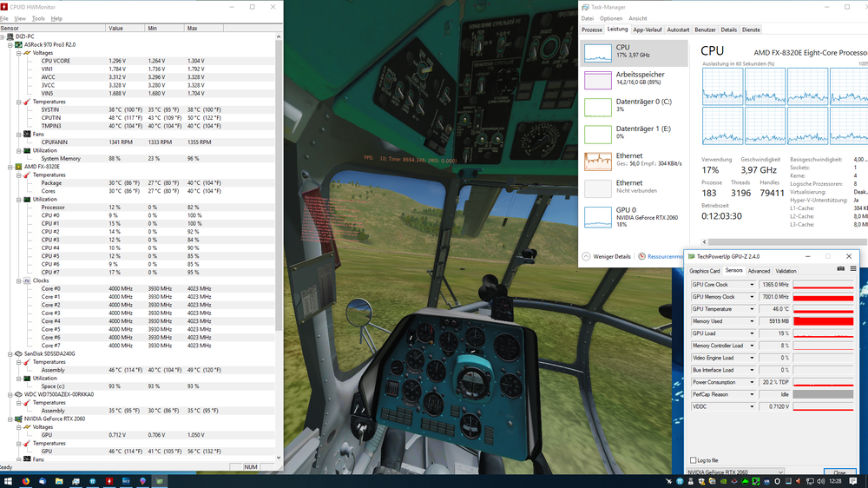Select active Ethernet entry with 56,0 KBit/s
868x488 pixels.
click(635, 162)
